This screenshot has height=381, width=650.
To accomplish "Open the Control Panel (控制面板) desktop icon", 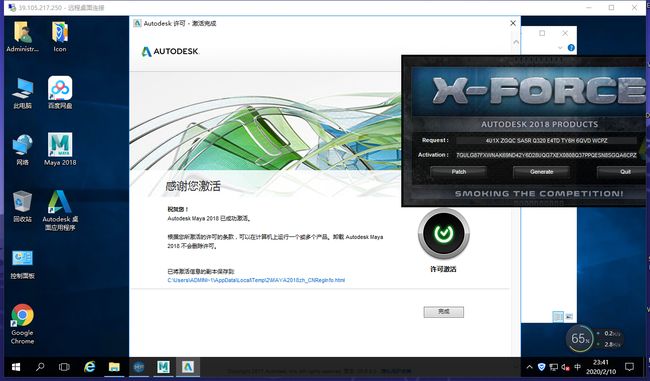I will tap(22, 264).
